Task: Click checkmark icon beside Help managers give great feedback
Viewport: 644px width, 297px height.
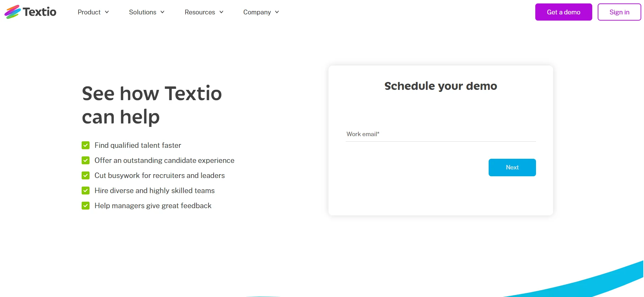Action: click(x=86, y=206)
